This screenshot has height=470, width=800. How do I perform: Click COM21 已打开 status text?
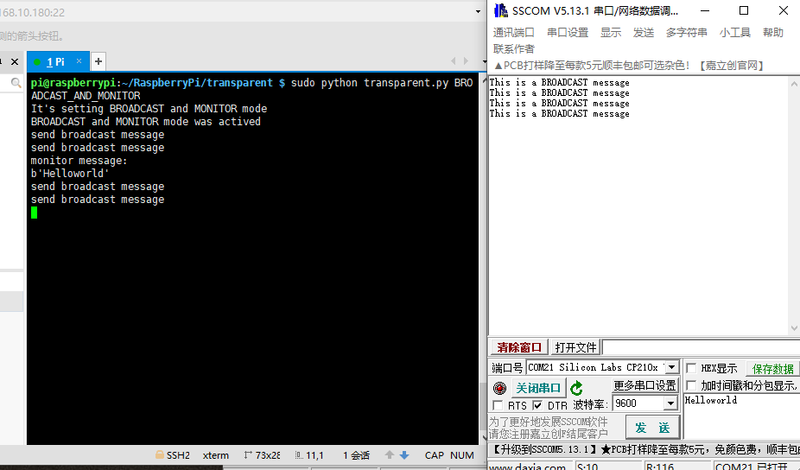pyautogui.click(x=752, y=466)
